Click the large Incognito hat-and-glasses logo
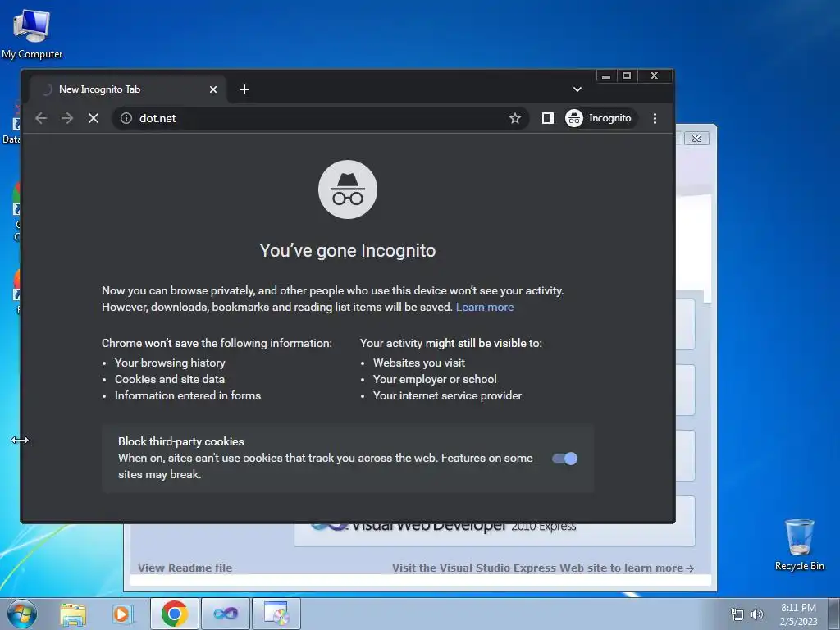This screenshot has height=630, width=840. coord(348,189)
